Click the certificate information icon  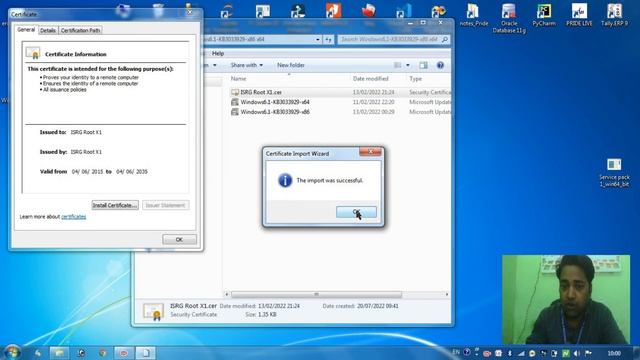click(33, 53)
